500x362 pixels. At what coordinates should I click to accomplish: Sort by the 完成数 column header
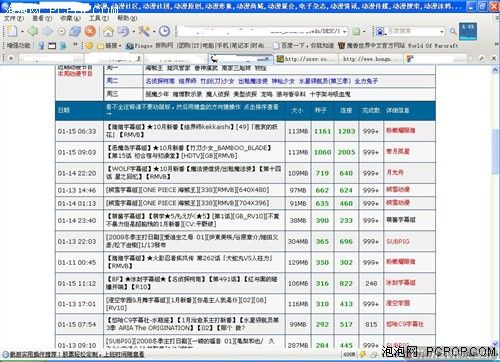pyautogui.click(x=371, y=110)
